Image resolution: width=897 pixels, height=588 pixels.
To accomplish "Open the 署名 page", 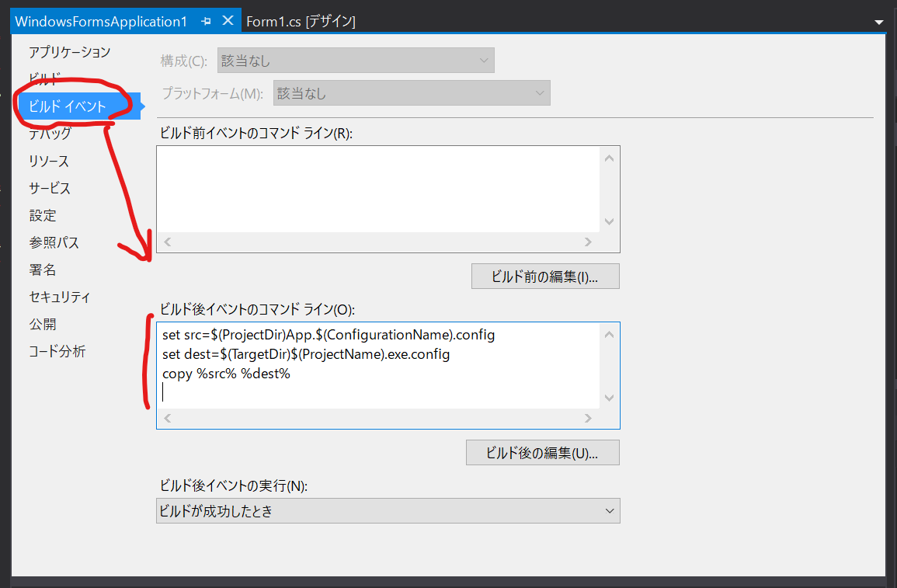I will [43, 270].
